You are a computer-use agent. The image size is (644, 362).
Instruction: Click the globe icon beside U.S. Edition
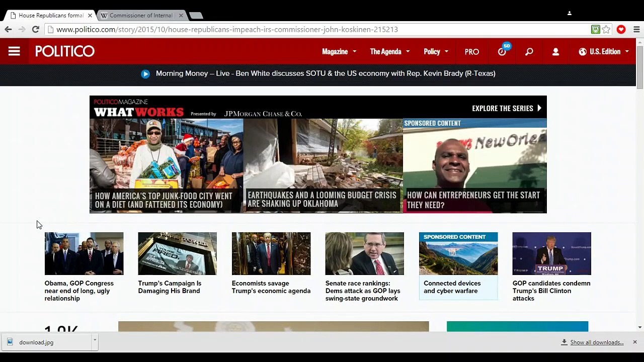pos(583,51)
